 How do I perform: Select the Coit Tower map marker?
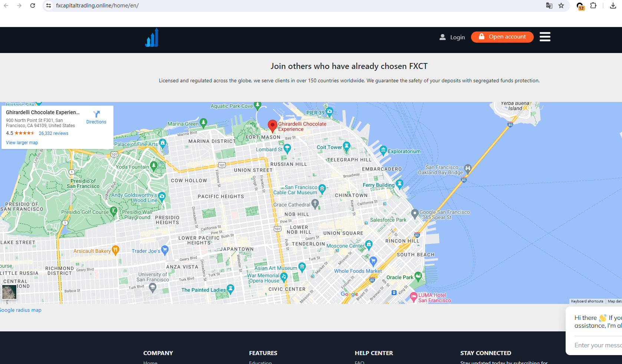tap(346, 146)
